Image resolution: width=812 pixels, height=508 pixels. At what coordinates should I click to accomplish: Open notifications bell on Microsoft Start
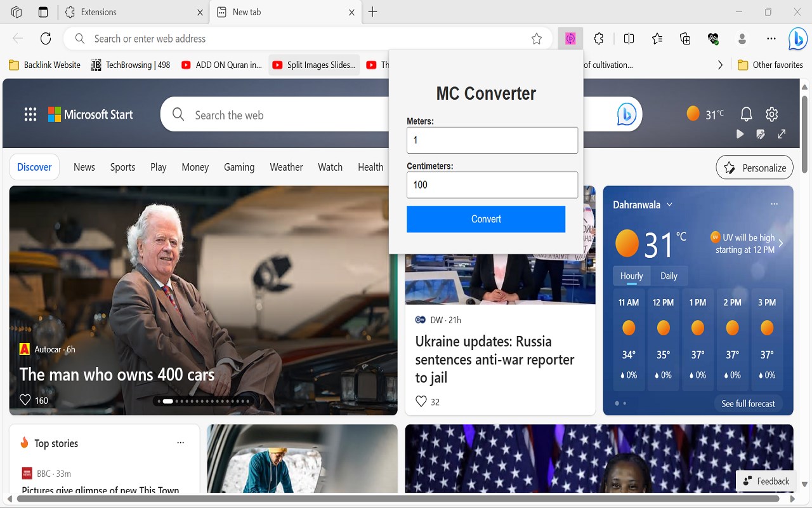point(747,114)
